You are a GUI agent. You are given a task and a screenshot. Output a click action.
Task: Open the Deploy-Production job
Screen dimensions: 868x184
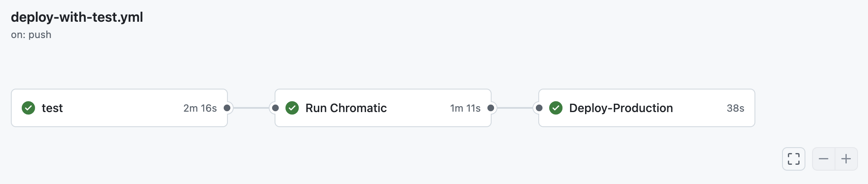coord(621,108)
